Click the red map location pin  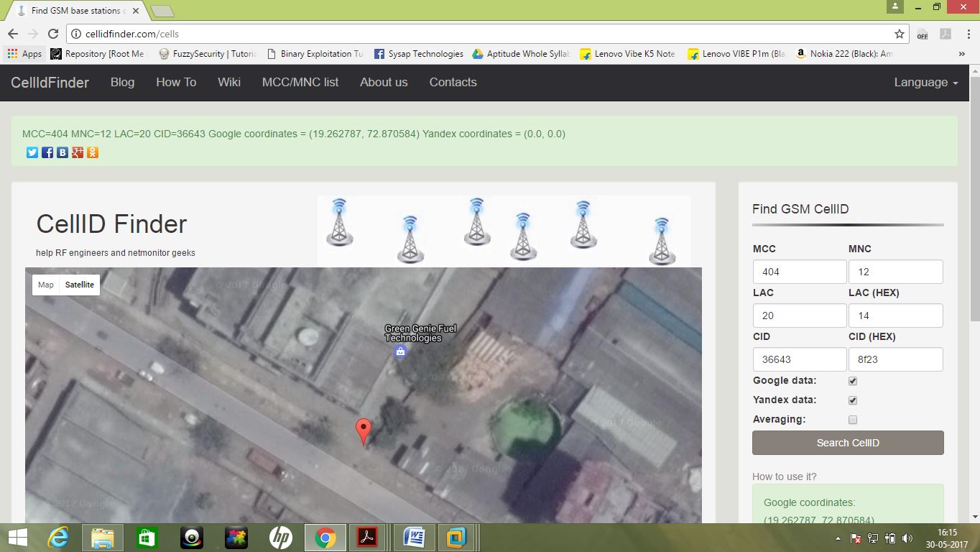(x=364, y=431)
